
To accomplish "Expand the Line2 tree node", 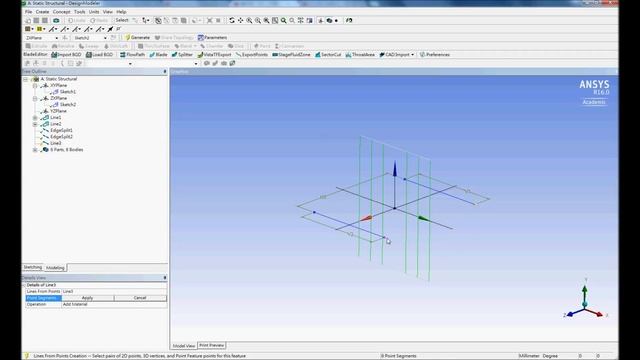I will pyautogui.click(x=35, y=124).
